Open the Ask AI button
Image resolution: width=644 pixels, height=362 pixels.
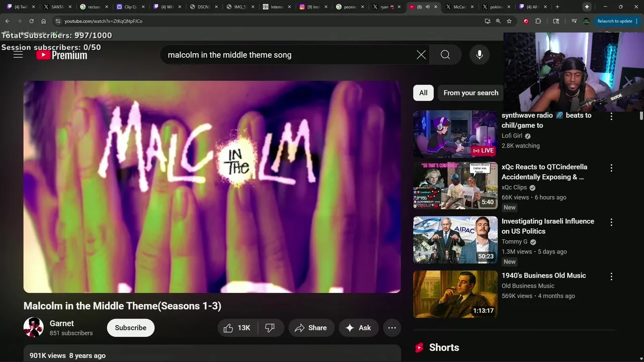pyautogui.click(x=358, y=328)
